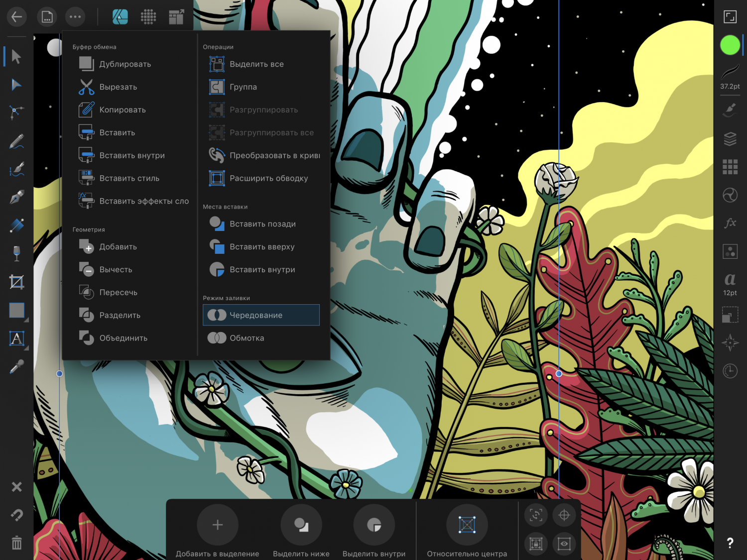
Task: Open the Text studio 12pt
Action: (x=730, y=284)
